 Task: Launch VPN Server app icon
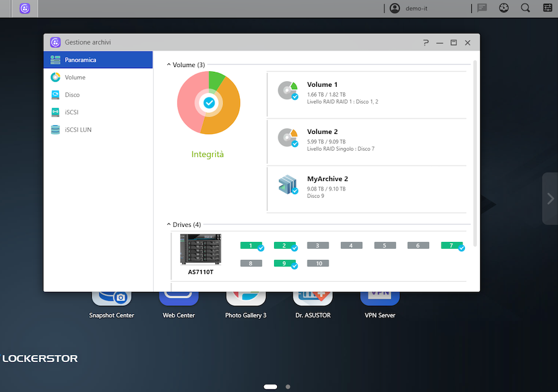tap(379, 297)
